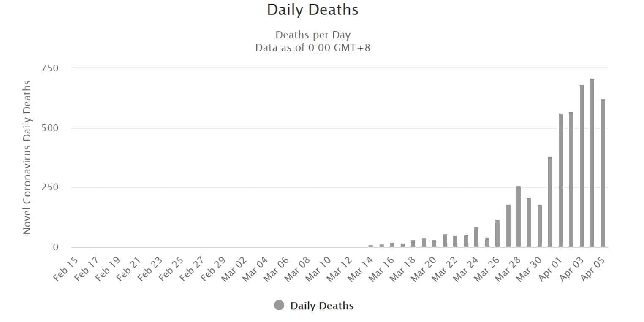Viewport: 644px width, 322px height.
Task: Click the Deaths per Day subtitle
Action: [x=313, y=35]
